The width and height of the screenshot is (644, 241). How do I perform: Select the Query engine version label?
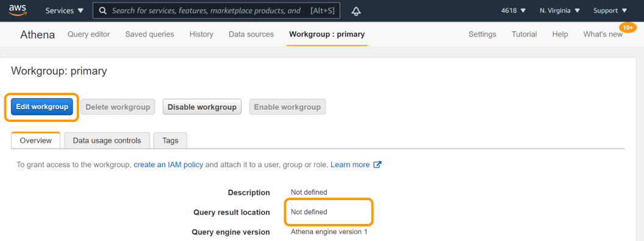[231, 232]
